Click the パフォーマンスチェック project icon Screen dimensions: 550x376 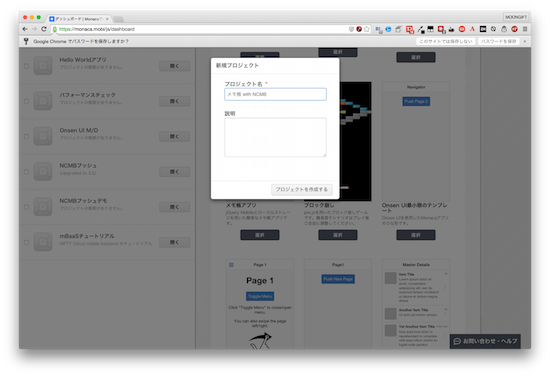(x=43, y=101)
